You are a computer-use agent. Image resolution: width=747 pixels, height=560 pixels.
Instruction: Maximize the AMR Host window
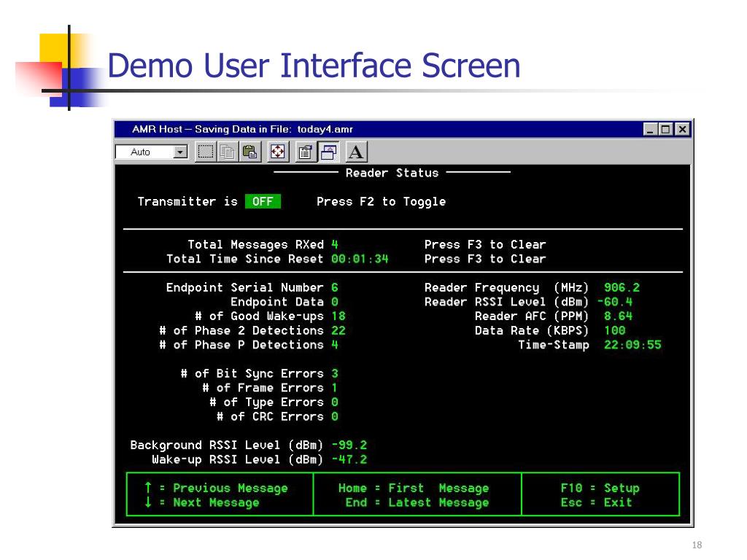[x=666, y=129]
